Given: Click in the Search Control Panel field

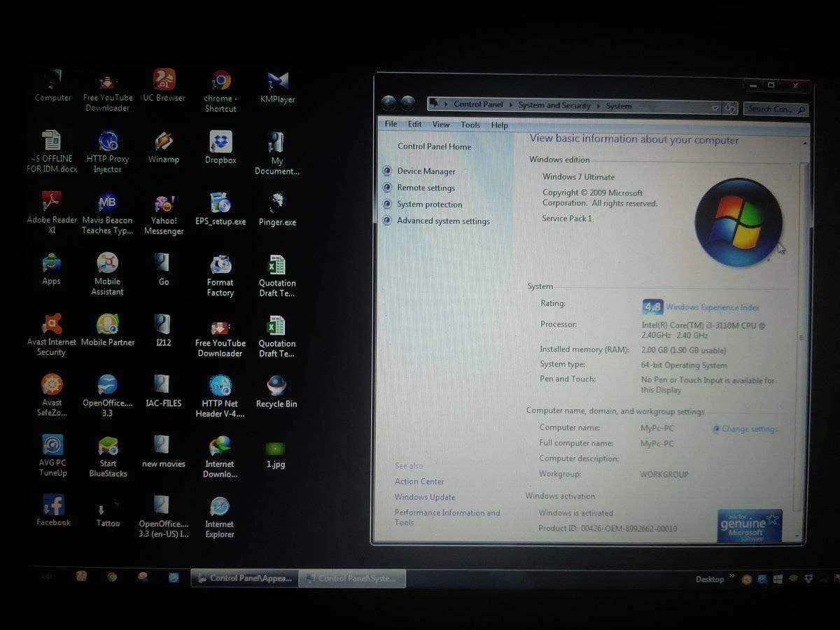Looking at the screenshot, I should [776, 109].
